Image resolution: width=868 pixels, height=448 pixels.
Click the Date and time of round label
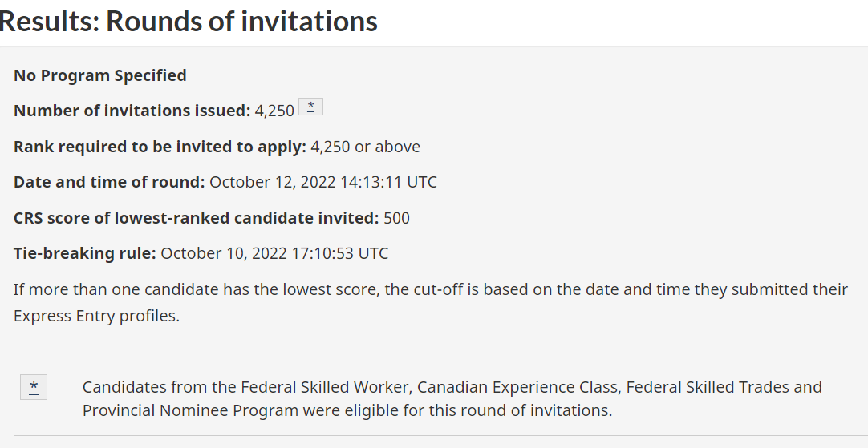(110, 182)
